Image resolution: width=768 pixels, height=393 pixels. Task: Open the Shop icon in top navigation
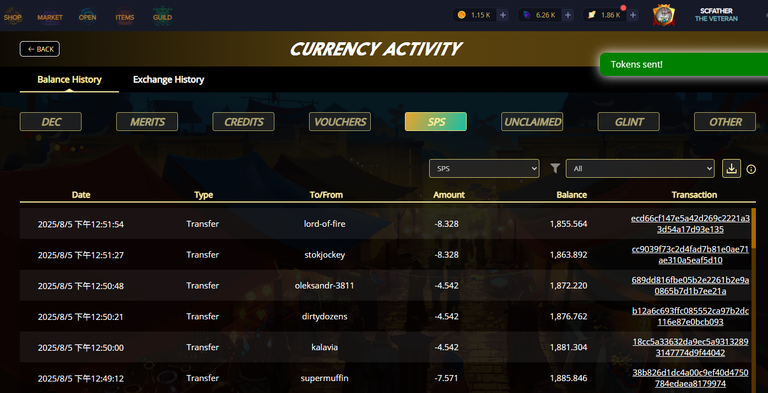point(13,17)
